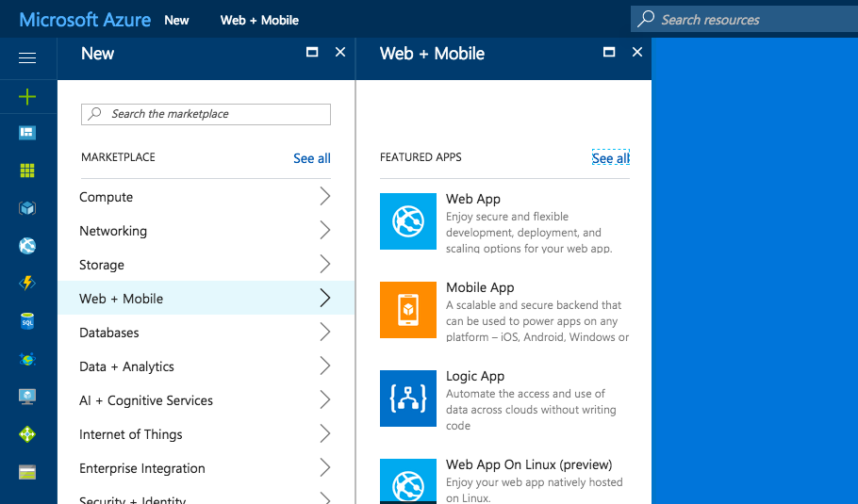858x504 pixels.
Task: Maximize the Web + Mobile blade
Action: 609,52
